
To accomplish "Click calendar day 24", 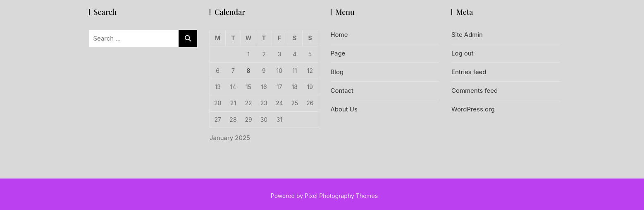I will point(279,103).
